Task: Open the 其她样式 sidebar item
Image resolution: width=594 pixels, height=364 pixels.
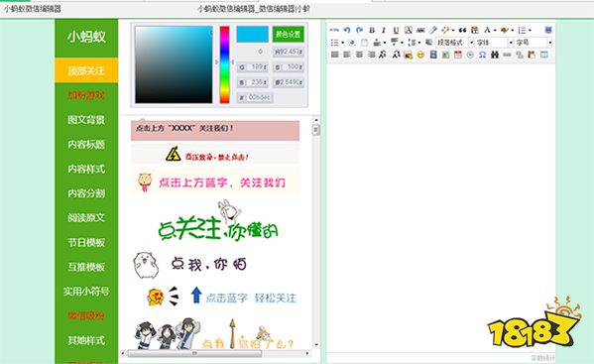Action: tap(86, 340)
